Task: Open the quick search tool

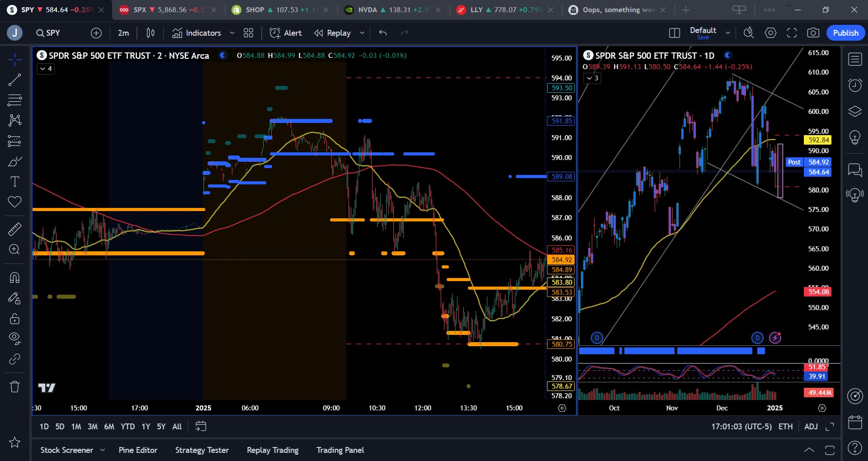Action: click(x=749, y=33)
